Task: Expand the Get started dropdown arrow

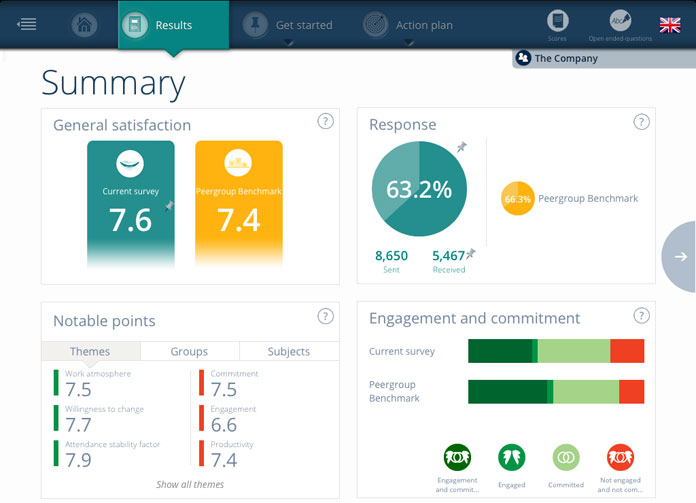Action: (x=289, y=43)
